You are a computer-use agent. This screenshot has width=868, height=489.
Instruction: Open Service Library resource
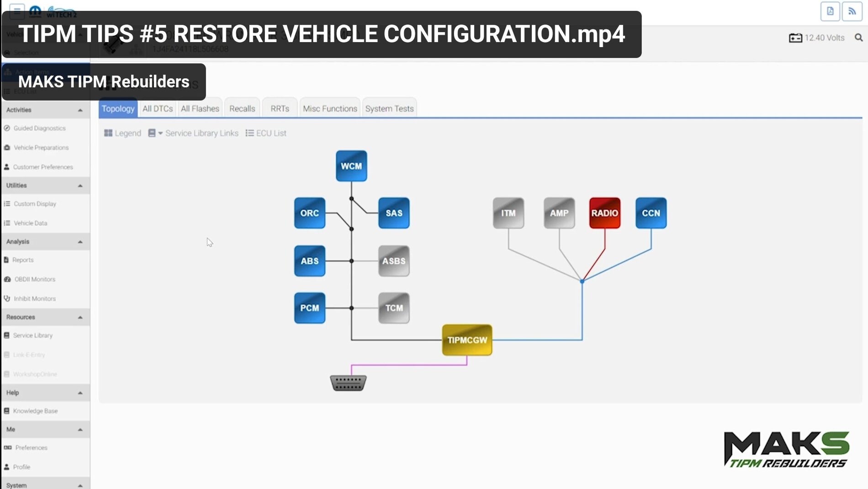(x=32, y=335)
